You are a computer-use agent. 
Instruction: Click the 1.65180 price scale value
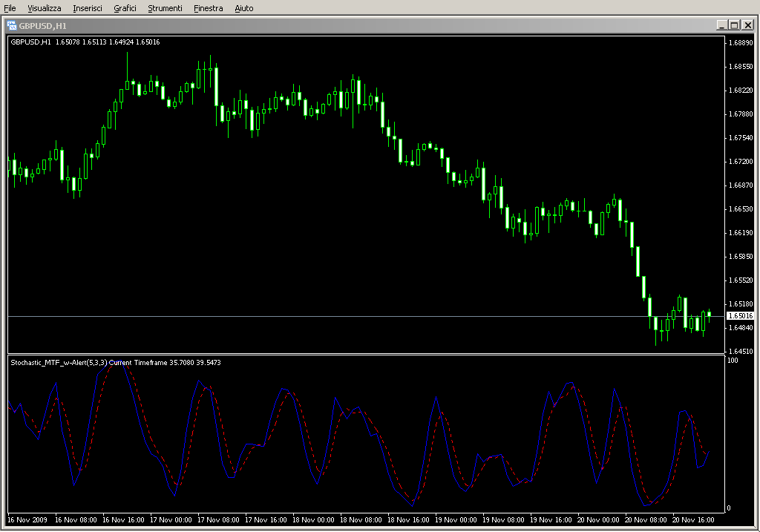pos(741,303)
